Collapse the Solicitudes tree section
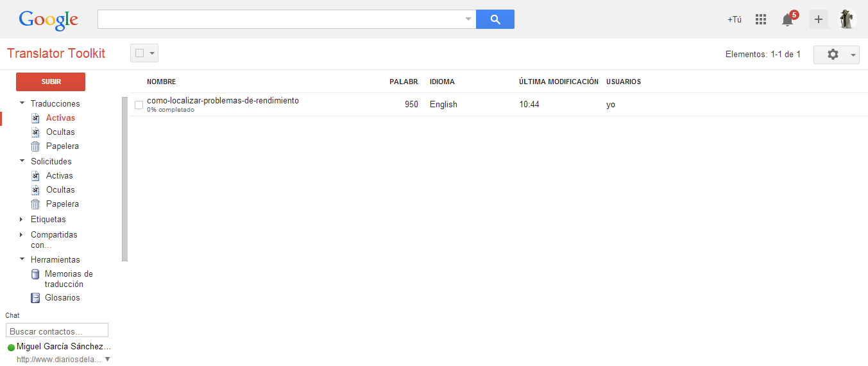868x366 pixels. coord(22,161)
